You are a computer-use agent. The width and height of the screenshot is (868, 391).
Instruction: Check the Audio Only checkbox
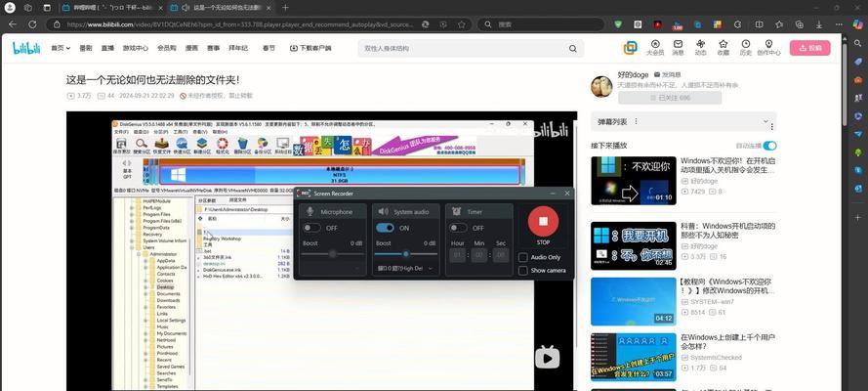(522, 257)
